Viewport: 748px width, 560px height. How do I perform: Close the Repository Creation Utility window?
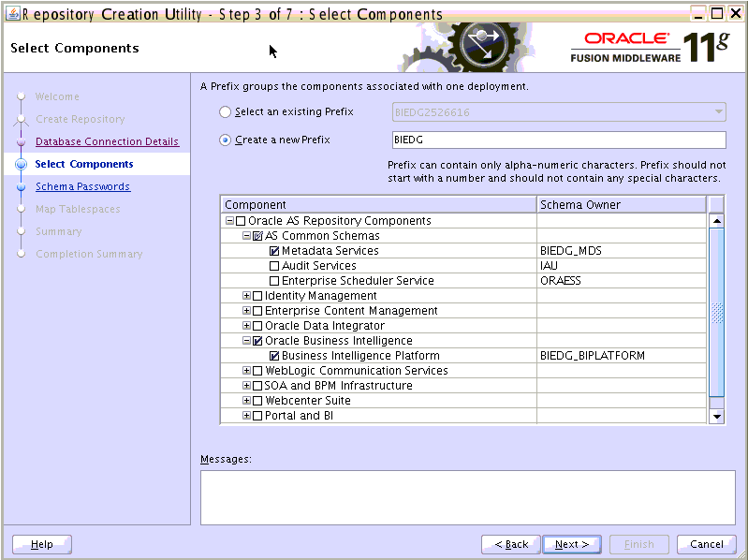point(735,13)
